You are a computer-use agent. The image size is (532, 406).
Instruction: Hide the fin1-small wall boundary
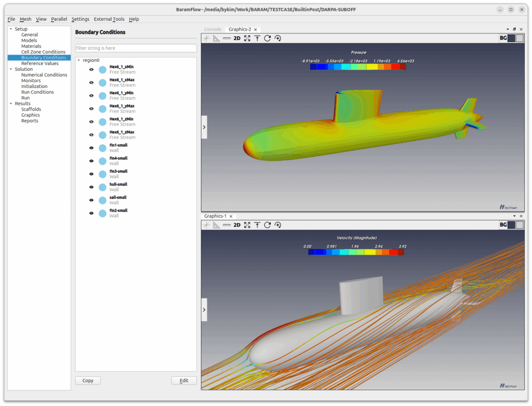(x=91, y=148)
